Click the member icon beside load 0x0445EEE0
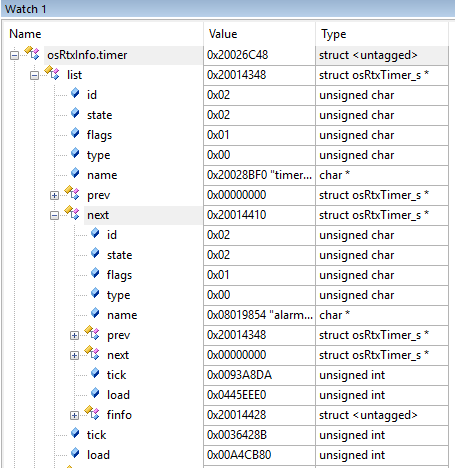 tap(95, 393)
